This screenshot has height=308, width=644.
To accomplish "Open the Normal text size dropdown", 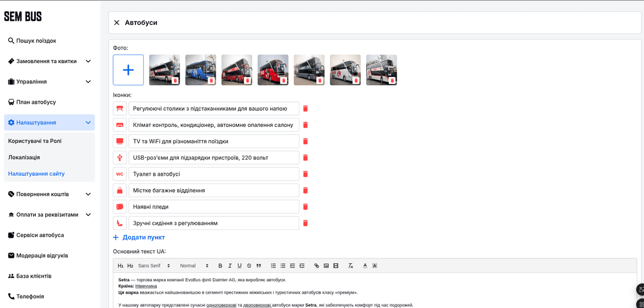I will click(194, 266).
